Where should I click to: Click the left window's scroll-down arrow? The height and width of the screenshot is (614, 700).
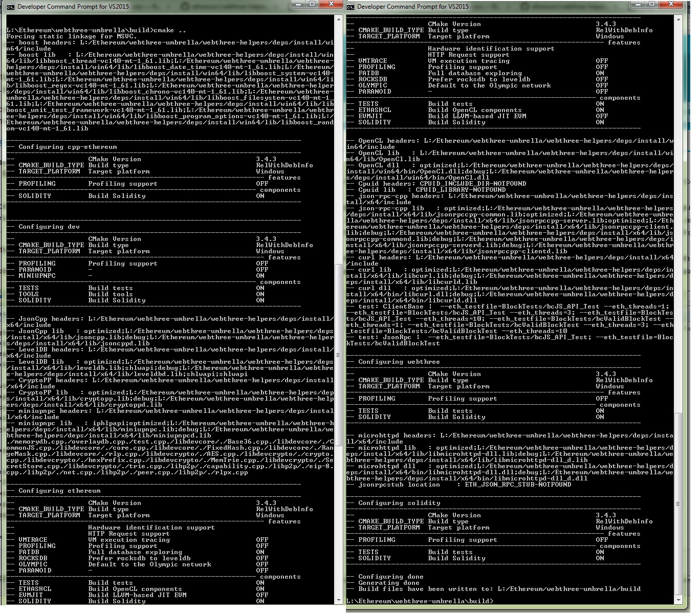(338, 600)
